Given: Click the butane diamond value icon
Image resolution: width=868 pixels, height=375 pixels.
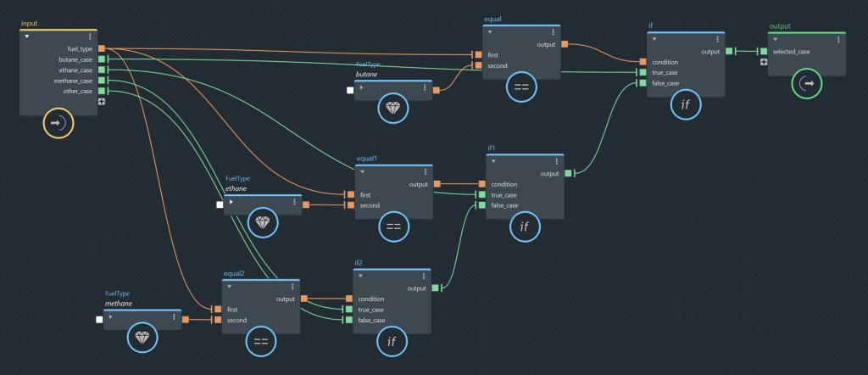Looking at the screenshot, I should [x=392, y=108].
